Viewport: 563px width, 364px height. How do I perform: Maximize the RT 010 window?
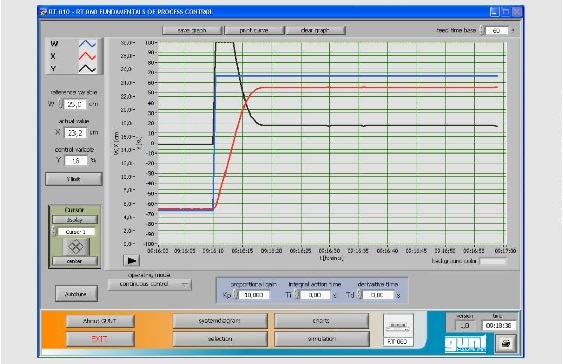506,12
